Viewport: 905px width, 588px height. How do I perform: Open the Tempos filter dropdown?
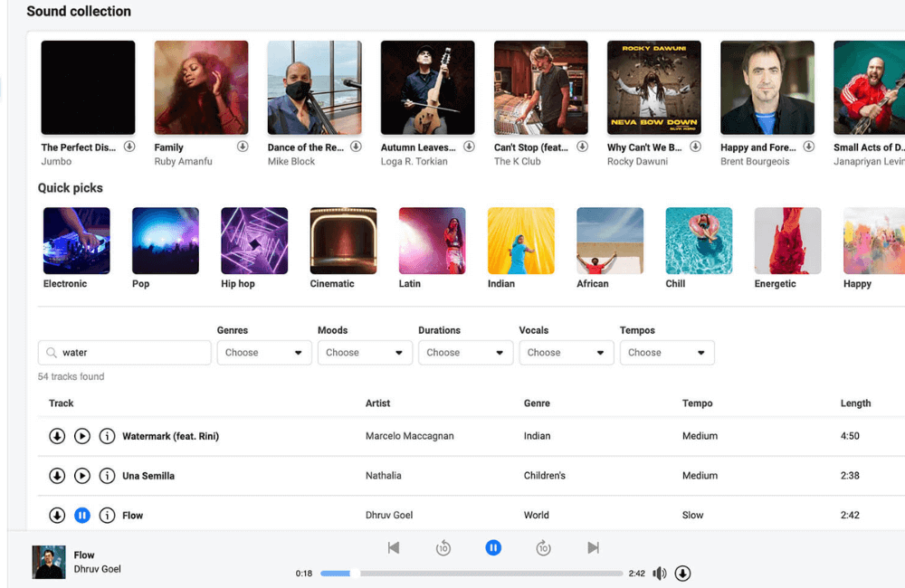click(x=667, y=352)
